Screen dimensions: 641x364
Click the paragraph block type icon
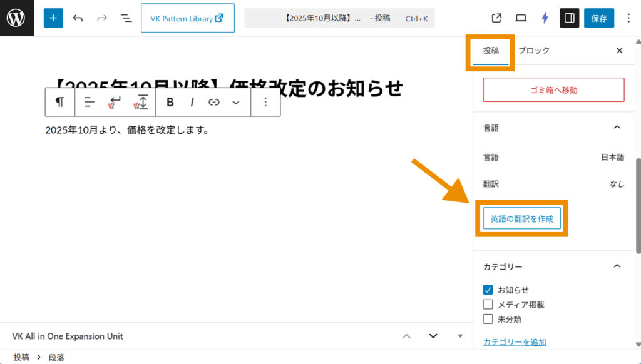pos(59,102)
